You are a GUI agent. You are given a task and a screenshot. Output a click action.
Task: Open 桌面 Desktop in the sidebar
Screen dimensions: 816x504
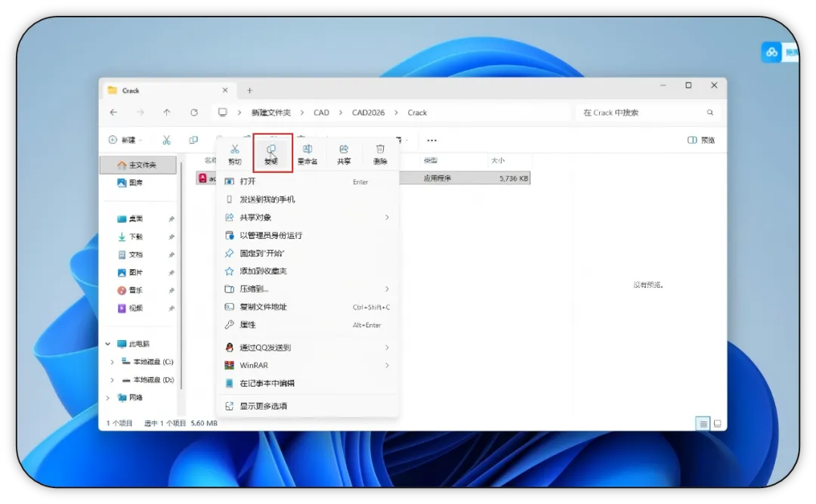coord(131,218)
